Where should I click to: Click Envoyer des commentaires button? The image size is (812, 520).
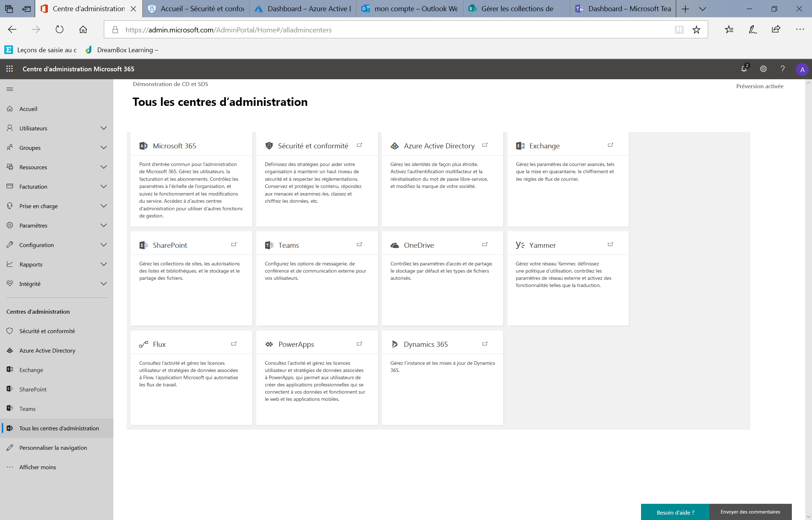pyautogui.click(x=750, y=512)
